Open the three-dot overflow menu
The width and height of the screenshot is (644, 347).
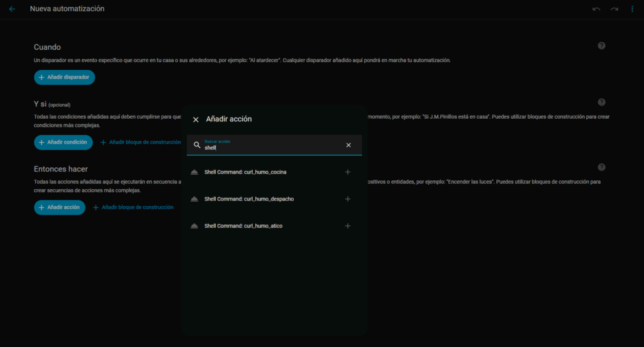click(x=632, y=9)
